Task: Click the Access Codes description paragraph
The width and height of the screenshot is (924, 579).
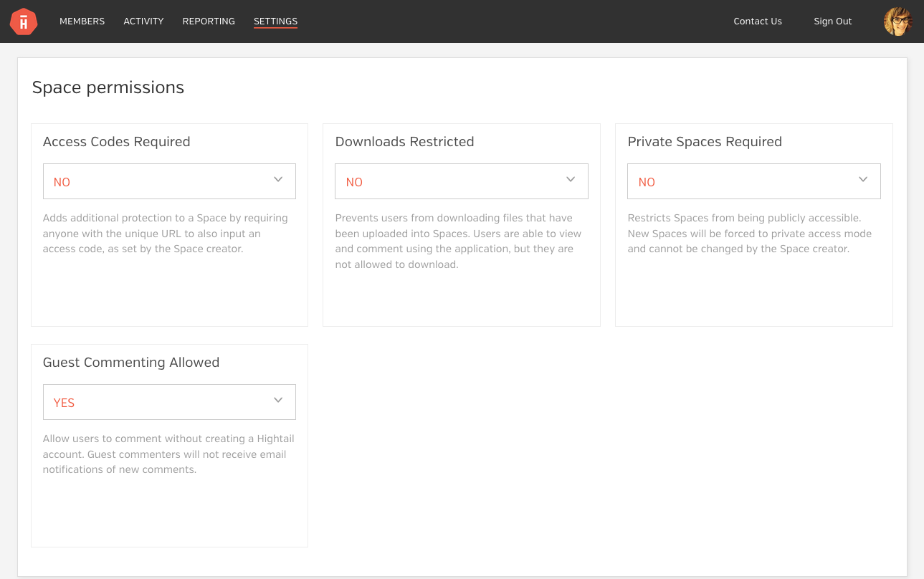Action: [x=166, y=234]
